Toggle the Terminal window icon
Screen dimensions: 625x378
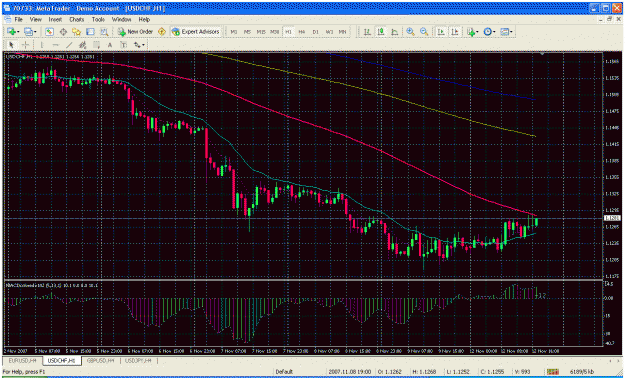[x=90, y=32]
